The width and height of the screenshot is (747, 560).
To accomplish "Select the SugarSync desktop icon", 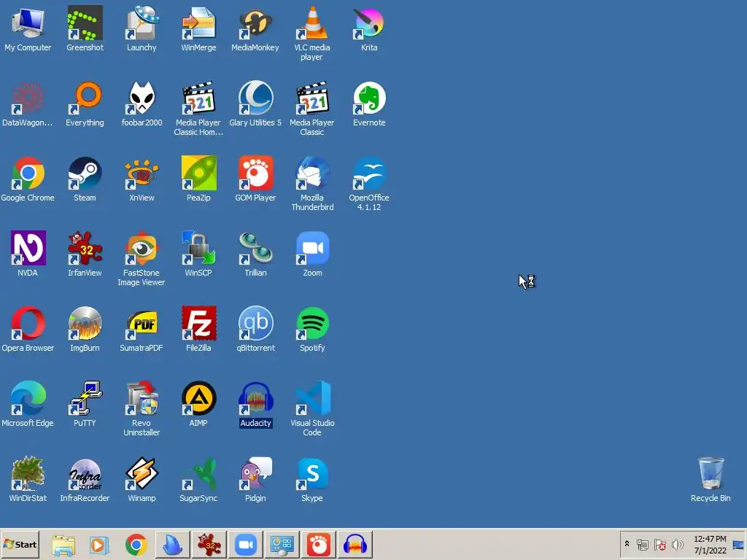I will point(198,480).
